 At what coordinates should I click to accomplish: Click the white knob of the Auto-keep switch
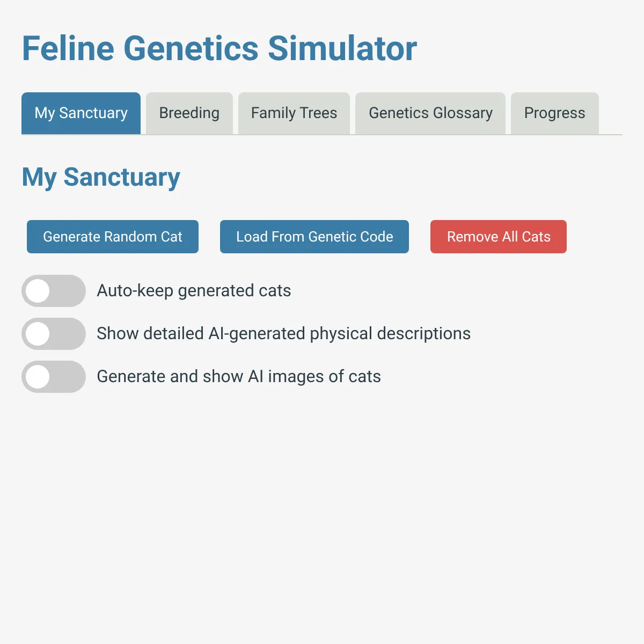pyautogui.click(x=38, y=291)
